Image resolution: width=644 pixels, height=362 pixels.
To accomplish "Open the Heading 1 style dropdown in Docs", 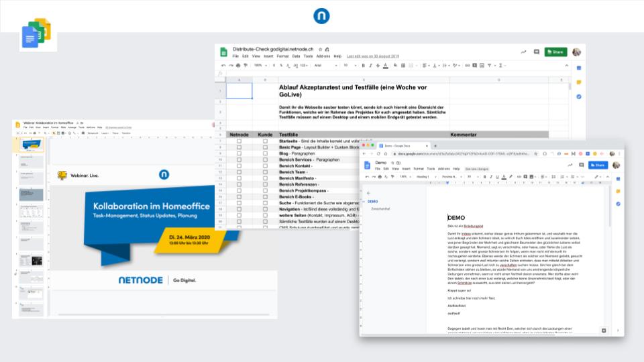I will pyautogui.click(x=423, y=176).
